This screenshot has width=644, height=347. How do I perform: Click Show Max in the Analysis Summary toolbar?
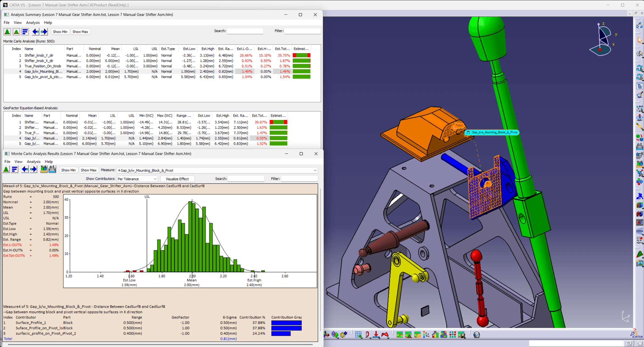tap(80, 31)
